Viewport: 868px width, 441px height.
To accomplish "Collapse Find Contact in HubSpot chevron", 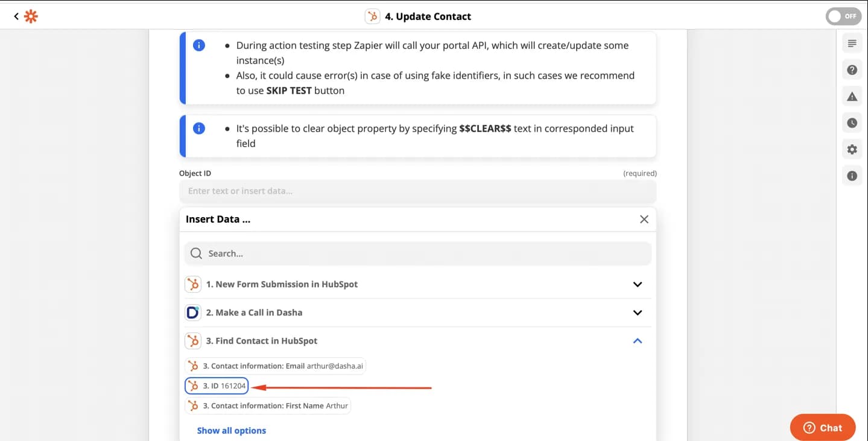I will pyautogui.click(x=638, y=341).
